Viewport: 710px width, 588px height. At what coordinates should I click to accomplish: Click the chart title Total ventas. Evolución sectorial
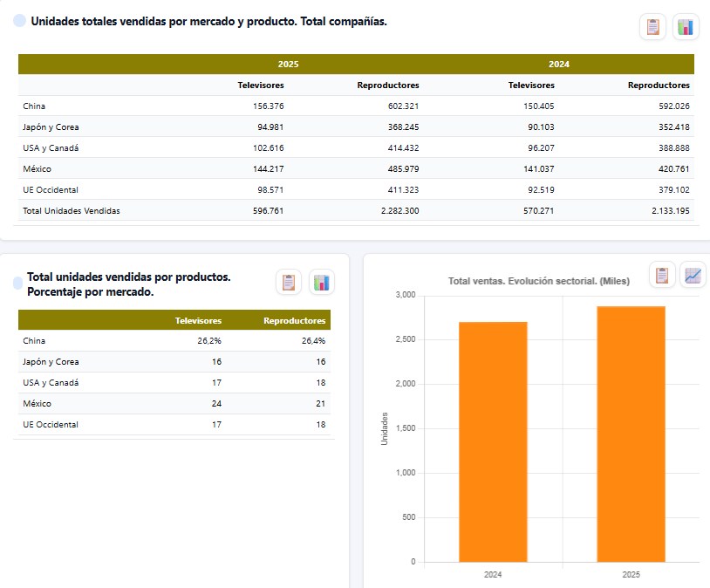pos(539,281)
